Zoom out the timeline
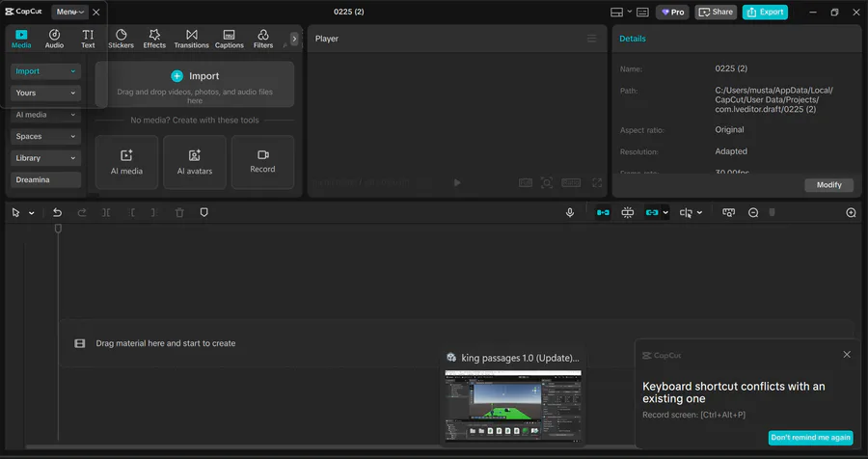This screenshot has height=459, width=868. [x=753, y=212]
